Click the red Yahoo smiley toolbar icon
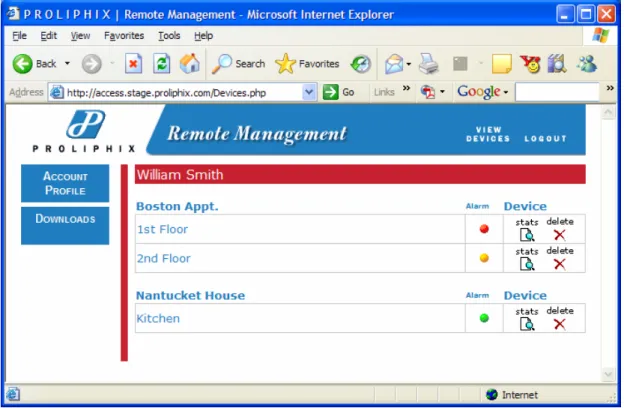624x408 pixels. click(530, 64)
